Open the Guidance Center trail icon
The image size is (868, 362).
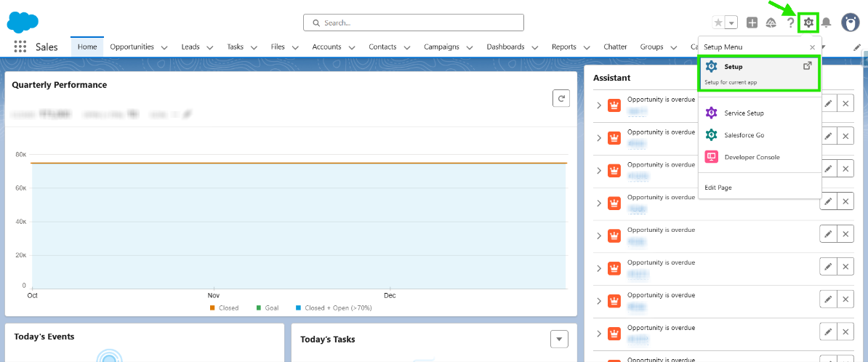[771, 23]
